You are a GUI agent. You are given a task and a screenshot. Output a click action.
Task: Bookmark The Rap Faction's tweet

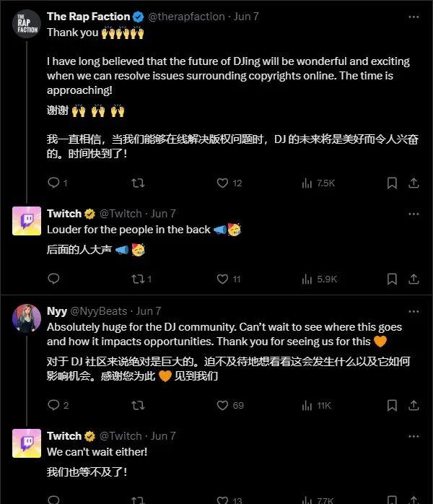point(392,183)
